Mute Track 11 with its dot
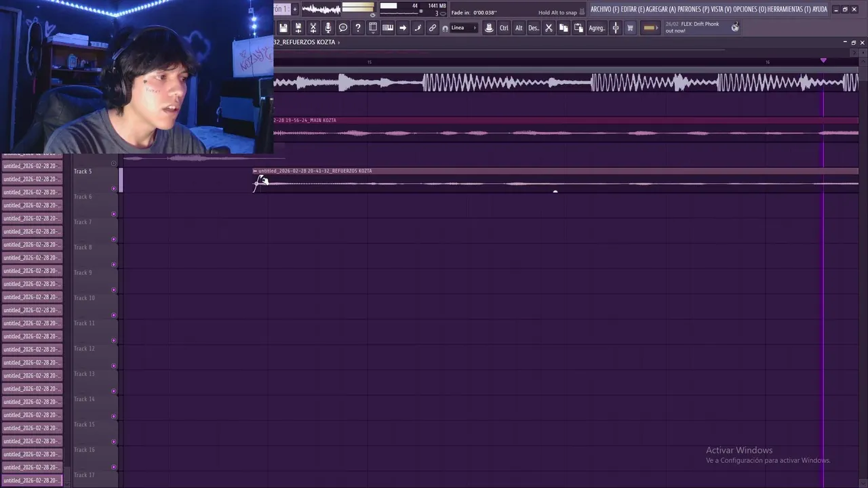Viewport: 868px width, 488px height. [114, 340]
